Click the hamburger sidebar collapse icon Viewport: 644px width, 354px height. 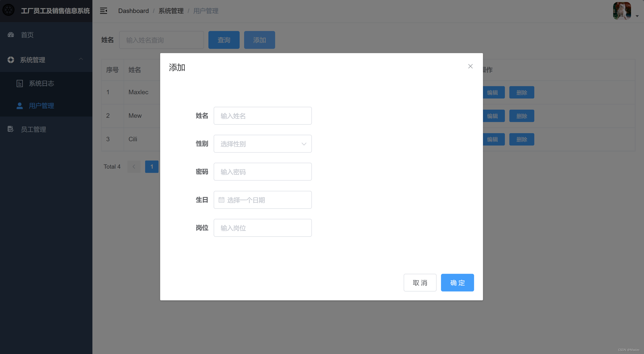point(103,11)
